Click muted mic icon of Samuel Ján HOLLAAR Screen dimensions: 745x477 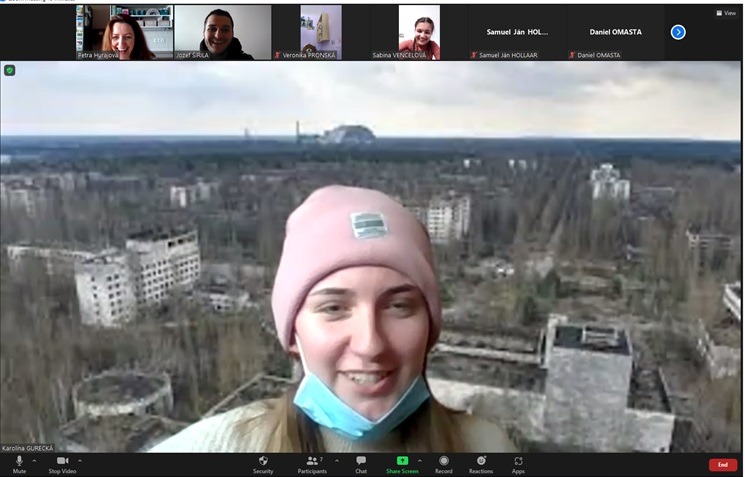474,55
